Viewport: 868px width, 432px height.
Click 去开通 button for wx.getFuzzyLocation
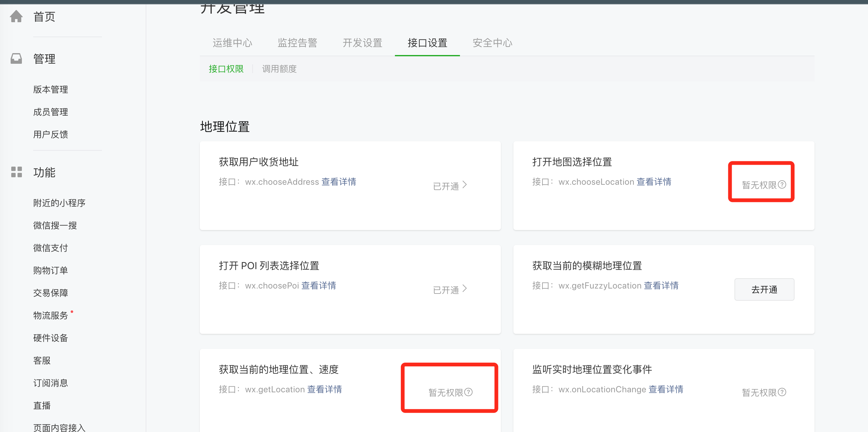(764, 289)
